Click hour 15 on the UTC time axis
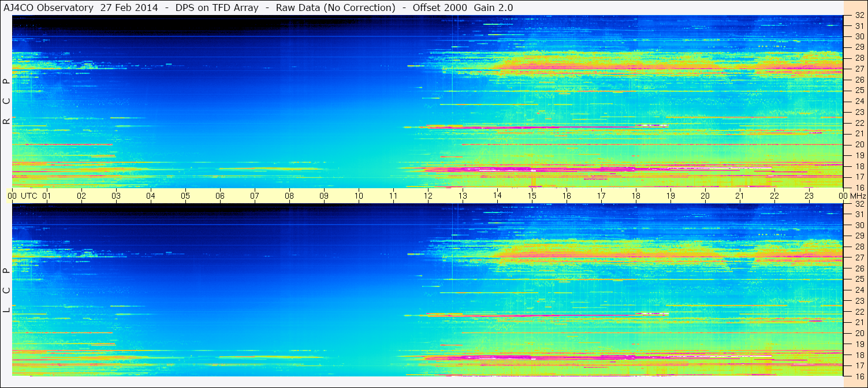Screen dimensions: 868x388 tap(532, 196)
